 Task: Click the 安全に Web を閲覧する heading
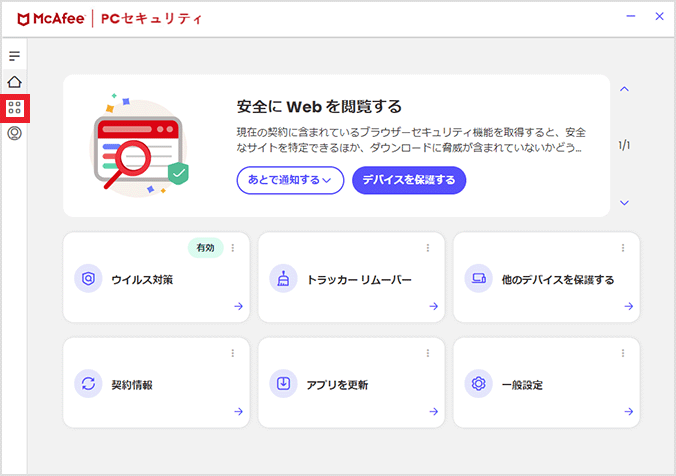tap(319, 106)
